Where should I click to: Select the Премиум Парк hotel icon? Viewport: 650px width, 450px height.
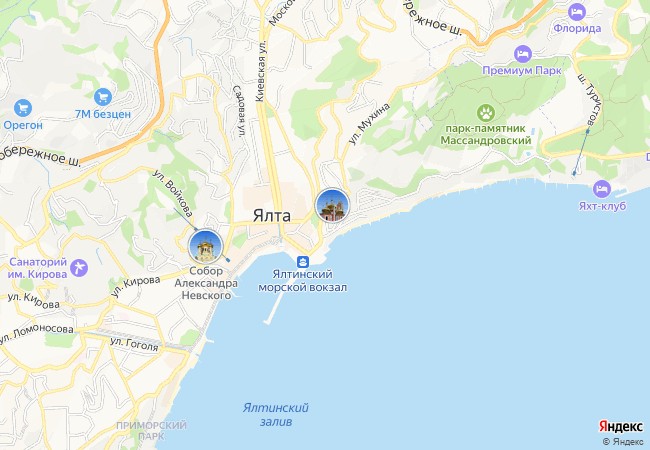click(x=523, y=54)
